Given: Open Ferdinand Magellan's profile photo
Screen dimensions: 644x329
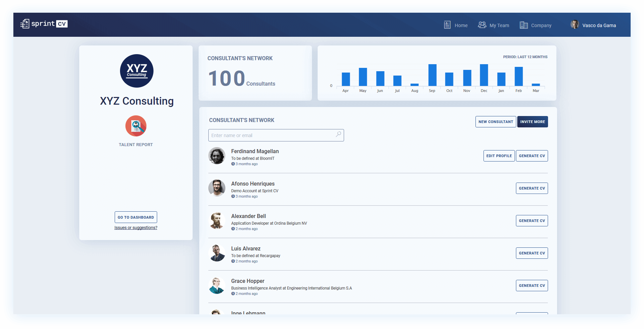Looking at the screenshot, I should tap(217, 156).
